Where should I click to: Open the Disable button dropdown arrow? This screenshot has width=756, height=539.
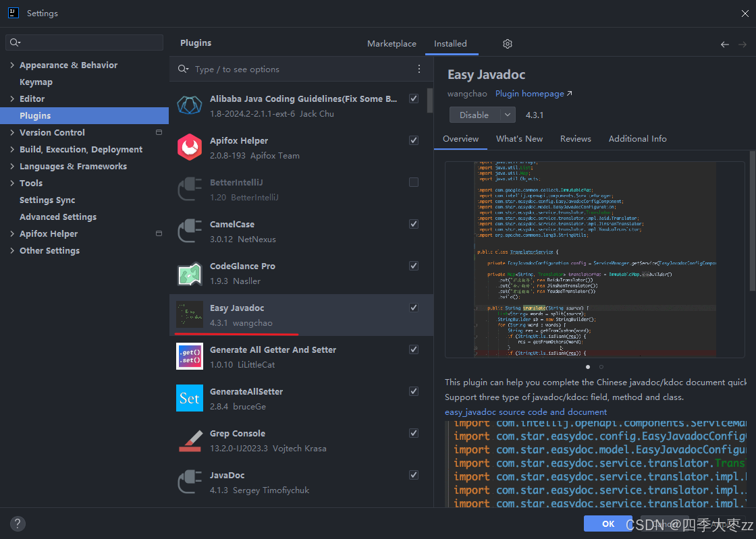pyautogui.click(x=507, y=115)
